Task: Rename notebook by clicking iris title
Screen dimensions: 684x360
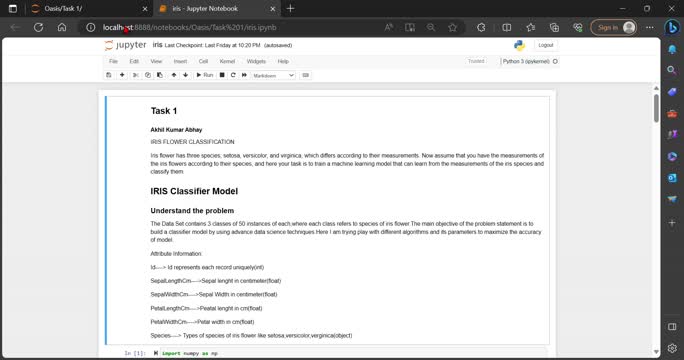Action: (x=157, y=45)
